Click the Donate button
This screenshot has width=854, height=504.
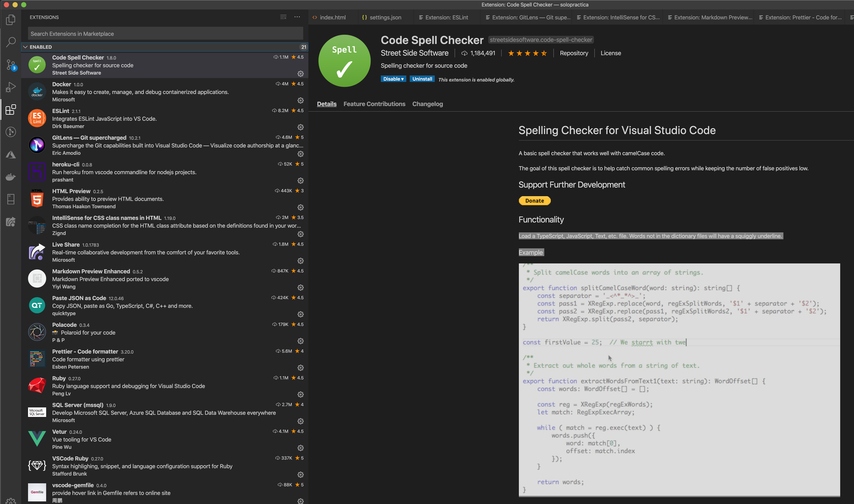coord(534,201)
